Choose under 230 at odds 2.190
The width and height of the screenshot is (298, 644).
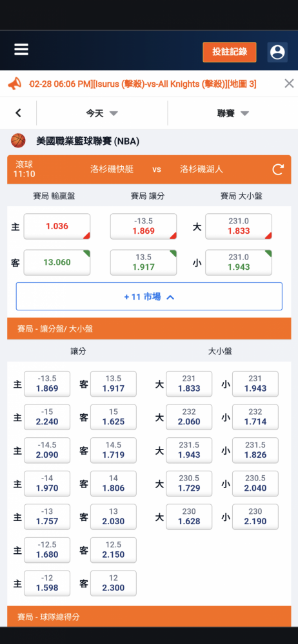pos(255,516)
